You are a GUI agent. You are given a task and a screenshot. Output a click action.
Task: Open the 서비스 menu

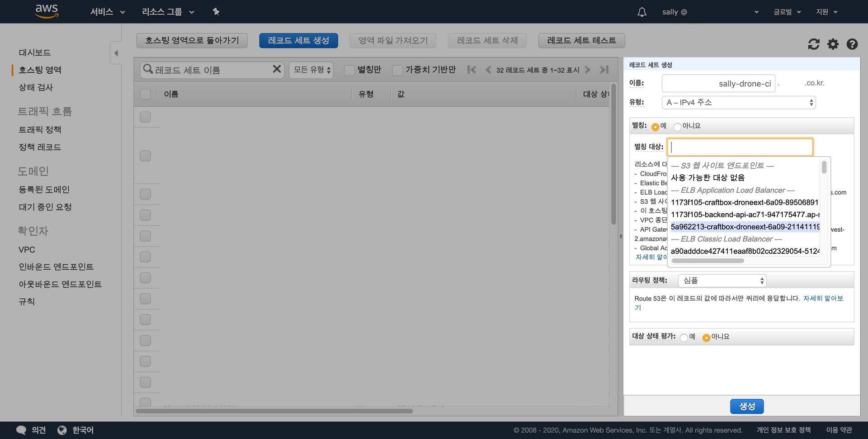(x=107, y=12)
